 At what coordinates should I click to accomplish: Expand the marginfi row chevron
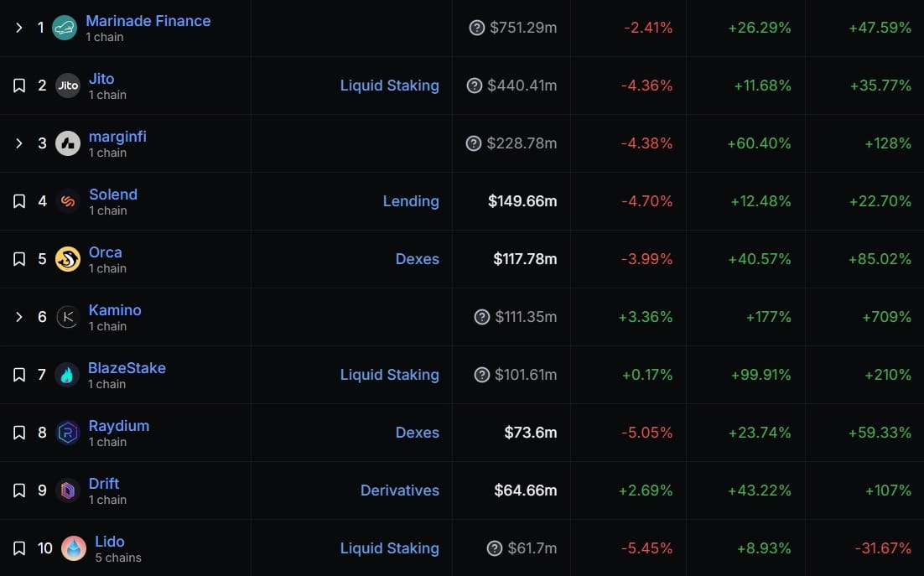[x=19, y=143]
